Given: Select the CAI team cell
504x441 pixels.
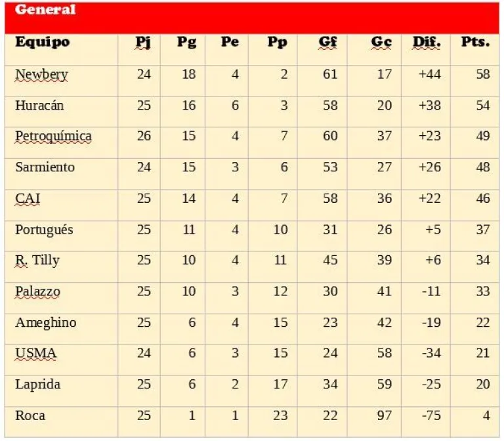Looking at the screenshot, I should (x=28, y=198).
